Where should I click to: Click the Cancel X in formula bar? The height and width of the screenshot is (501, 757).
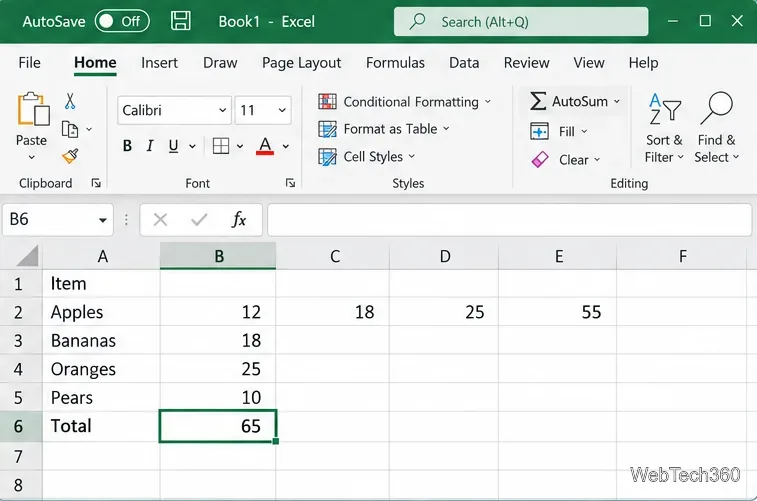[160, 220]
